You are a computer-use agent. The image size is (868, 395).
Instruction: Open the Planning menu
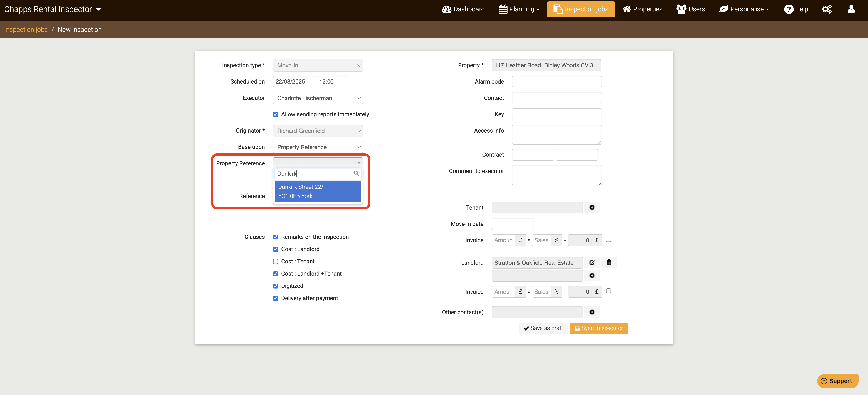click(x=519, y=9)
